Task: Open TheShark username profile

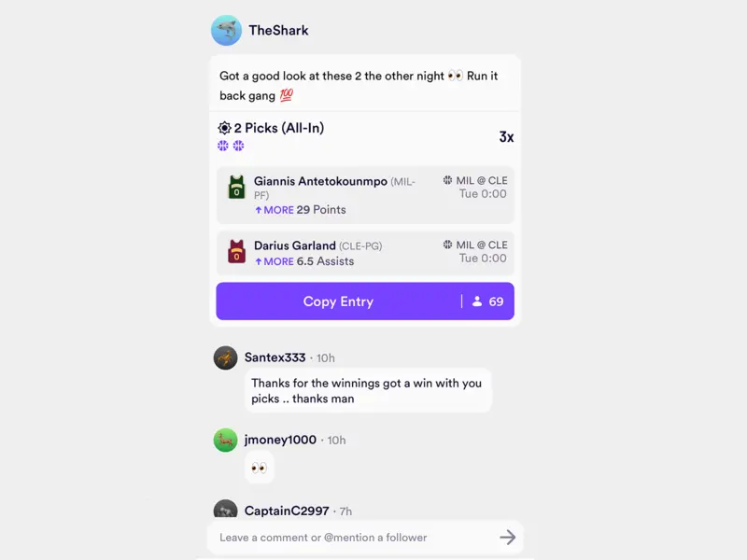Action: [278, 31]
